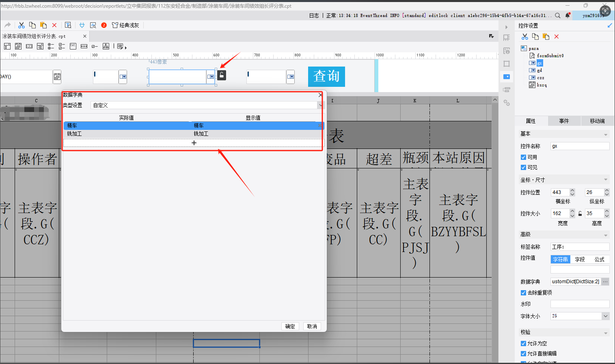Viewport: 615px width, 364px height.
Task: Uncheck the 可用 checkbox
Action: pos(523,157)
